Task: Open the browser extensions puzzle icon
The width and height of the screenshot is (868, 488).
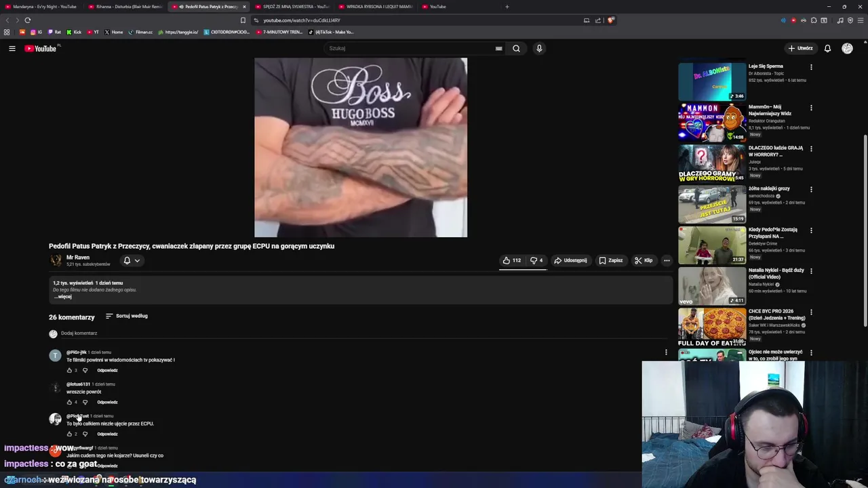Action: point(814,20)
